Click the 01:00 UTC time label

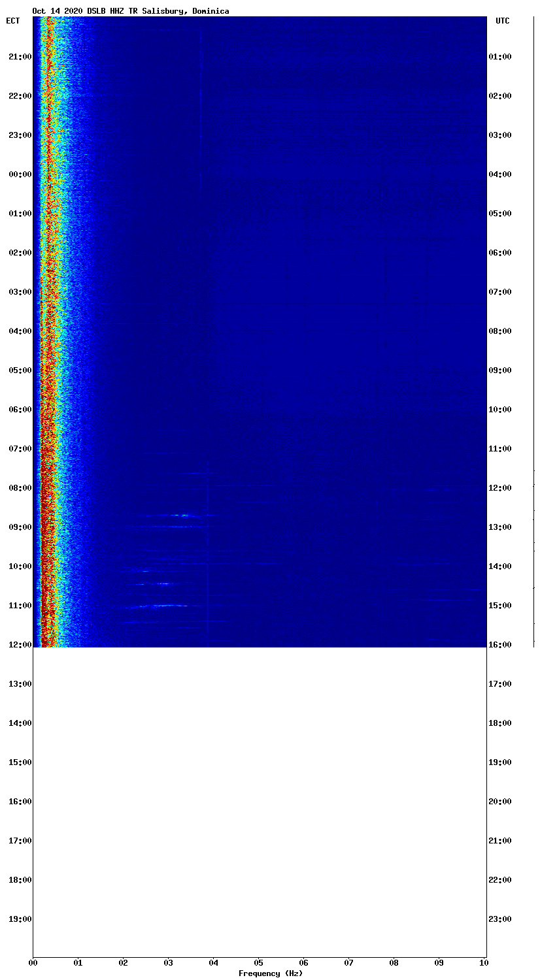(500, 57)
